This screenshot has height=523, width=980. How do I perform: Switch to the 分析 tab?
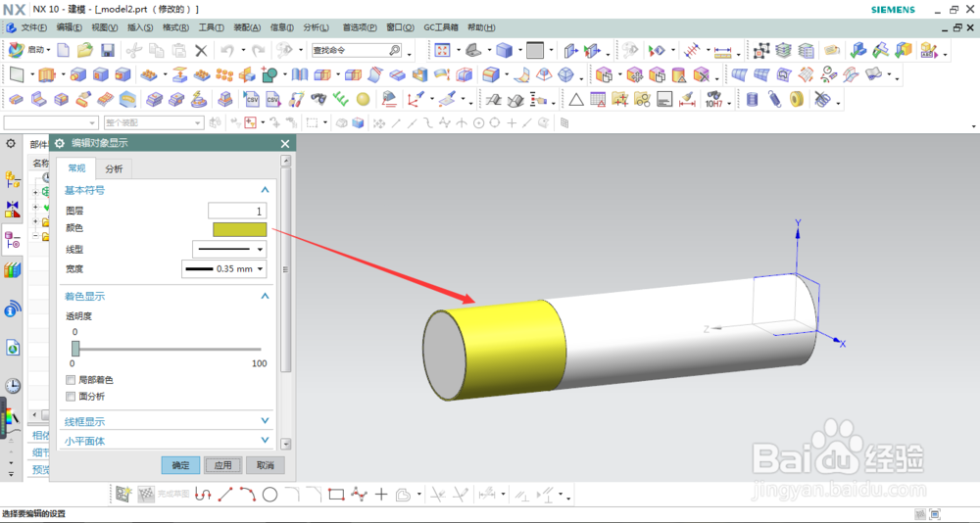coord(114,168)
